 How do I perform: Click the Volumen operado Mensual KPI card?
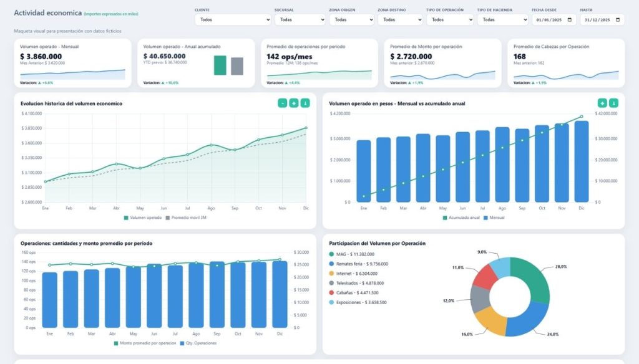(x=72, y=62)
